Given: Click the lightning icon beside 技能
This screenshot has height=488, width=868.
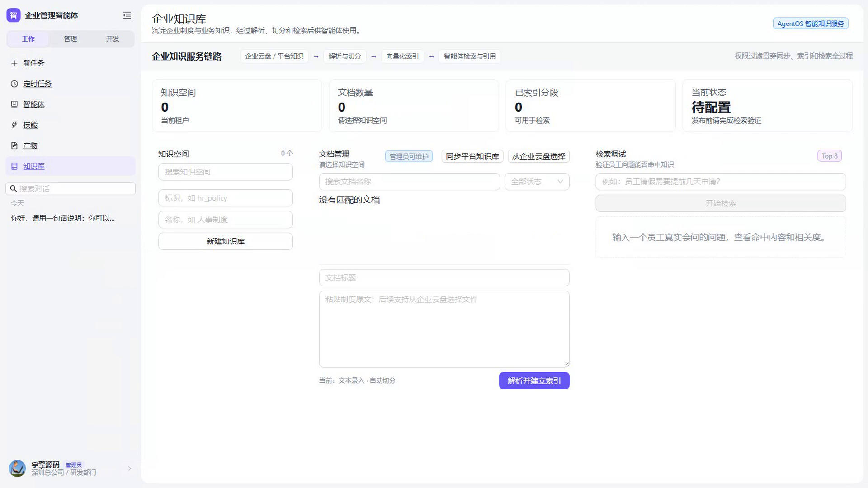Looking at the screenshot, I should click(14, 125).
